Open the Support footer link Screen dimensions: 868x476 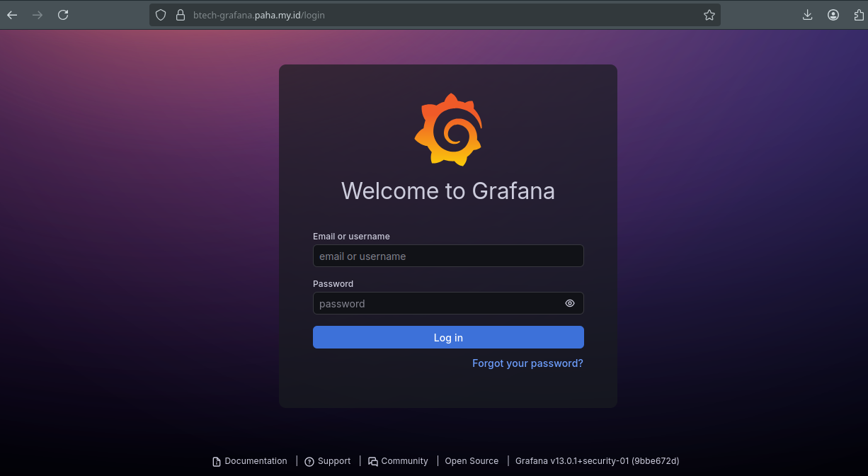tap(334, 461)
